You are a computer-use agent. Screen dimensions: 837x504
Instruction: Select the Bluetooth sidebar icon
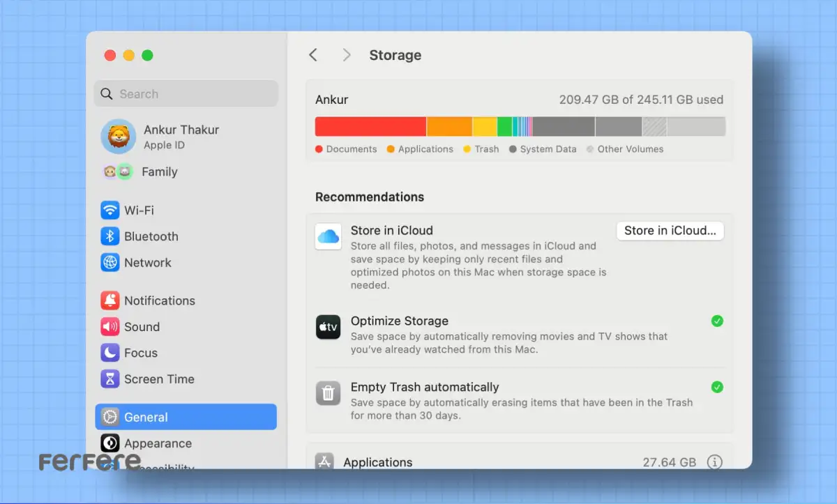click(110, 236)
